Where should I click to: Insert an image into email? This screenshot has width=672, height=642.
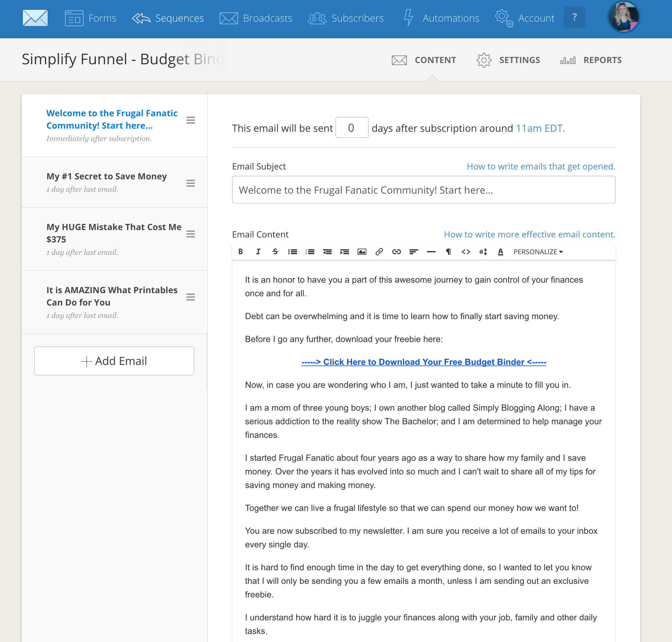(362, 251)
